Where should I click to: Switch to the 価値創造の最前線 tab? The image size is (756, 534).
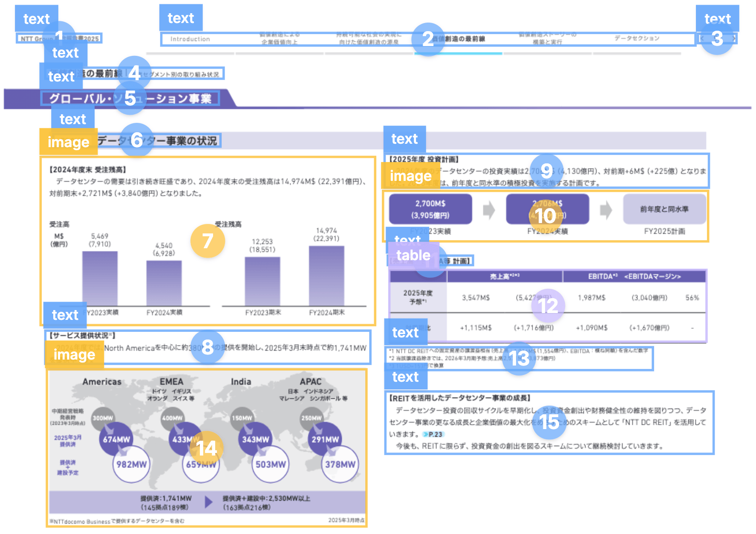[459, 39]
